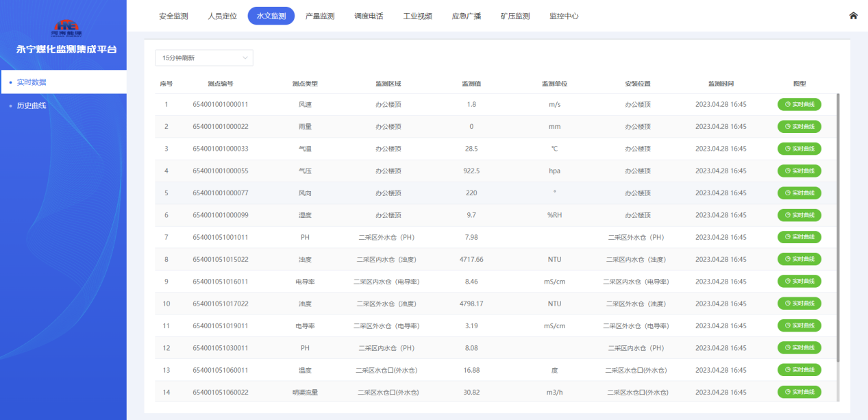This screenshot has width=868, height=420.
Task: Click 实时曲线 button for 风速 row
Action: click(799, 105)
